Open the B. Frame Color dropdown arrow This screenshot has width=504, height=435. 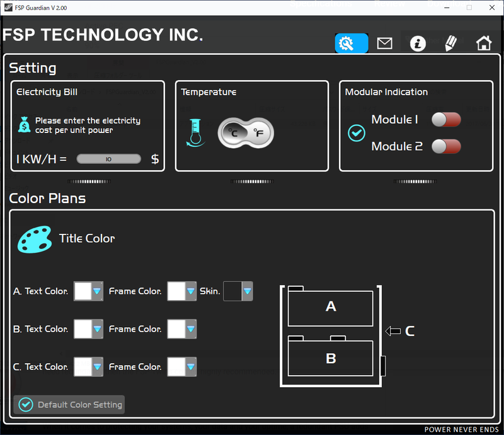[191, 329]
